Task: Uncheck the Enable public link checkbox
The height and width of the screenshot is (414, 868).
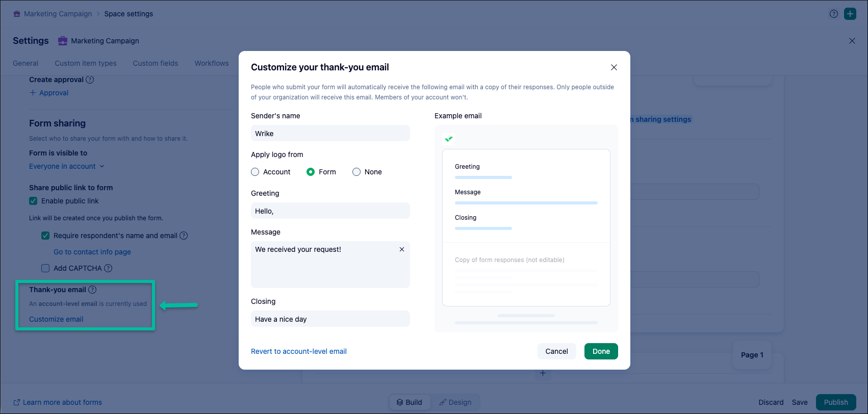Action: tap(33, 201)
